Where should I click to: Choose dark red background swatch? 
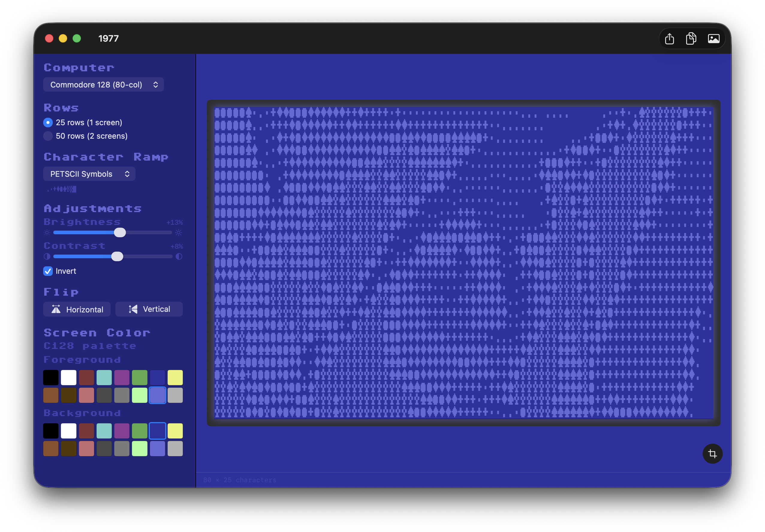tap(86, 431)
